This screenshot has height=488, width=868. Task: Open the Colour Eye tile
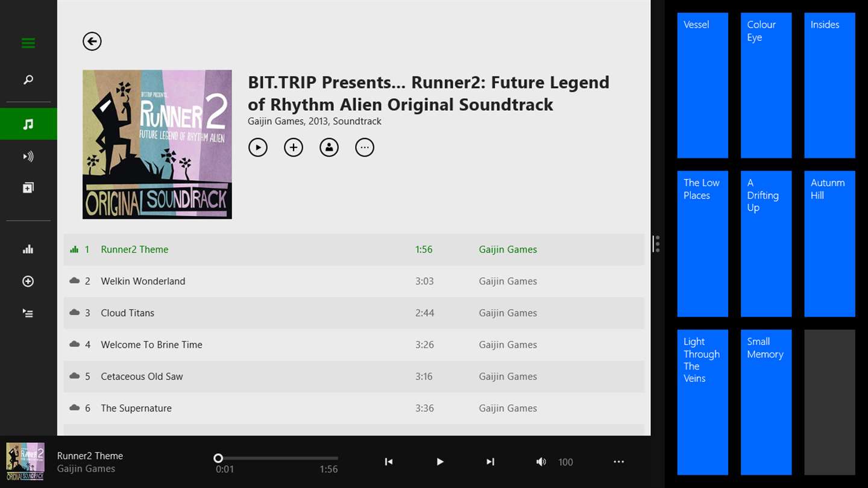(x=766, y=86)
